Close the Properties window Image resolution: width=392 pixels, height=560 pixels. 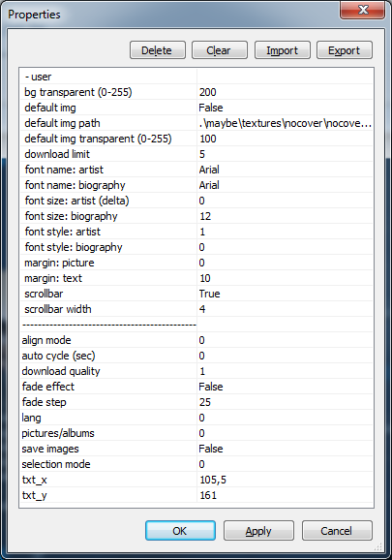tap(362, 10)
